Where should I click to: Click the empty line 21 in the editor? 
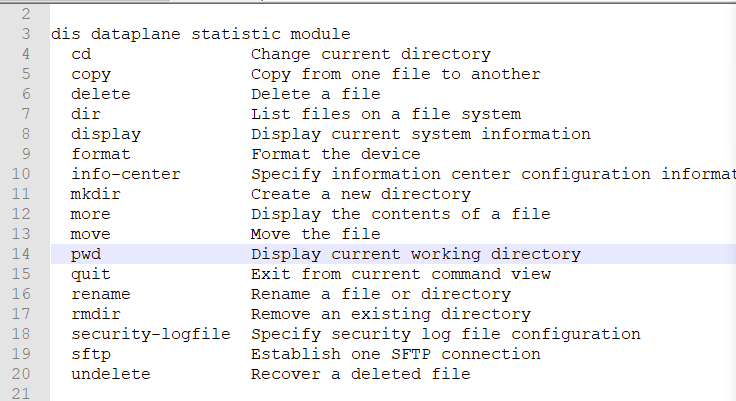pos(300,393)
